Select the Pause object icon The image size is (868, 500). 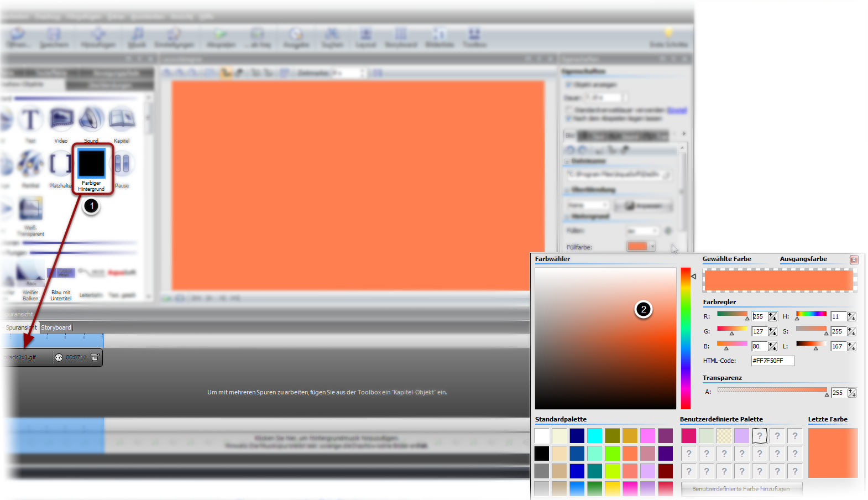122,164
